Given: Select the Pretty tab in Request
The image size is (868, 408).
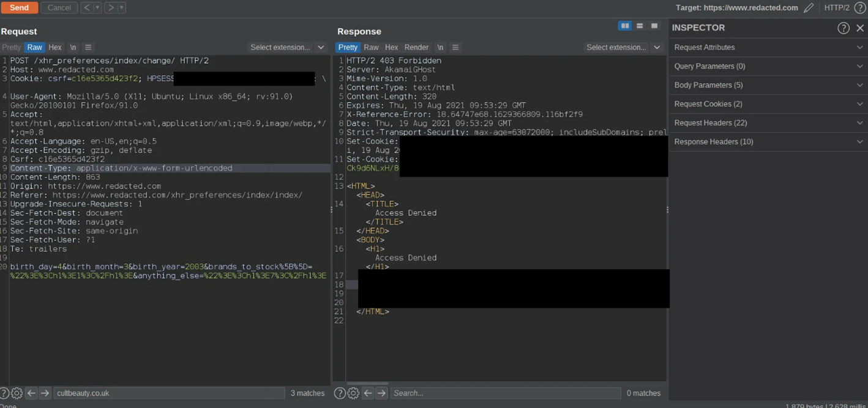Looking at the screenshot, I should tap(12, 47).
